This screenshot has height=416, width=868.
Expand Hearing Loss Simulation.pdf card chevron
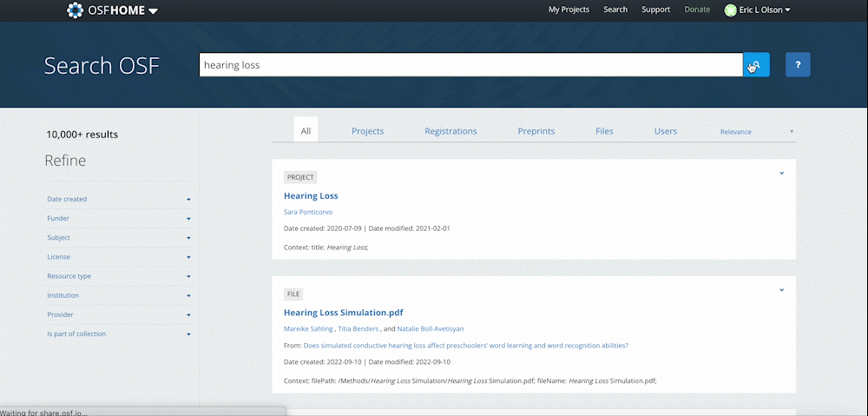pos(782,290)
